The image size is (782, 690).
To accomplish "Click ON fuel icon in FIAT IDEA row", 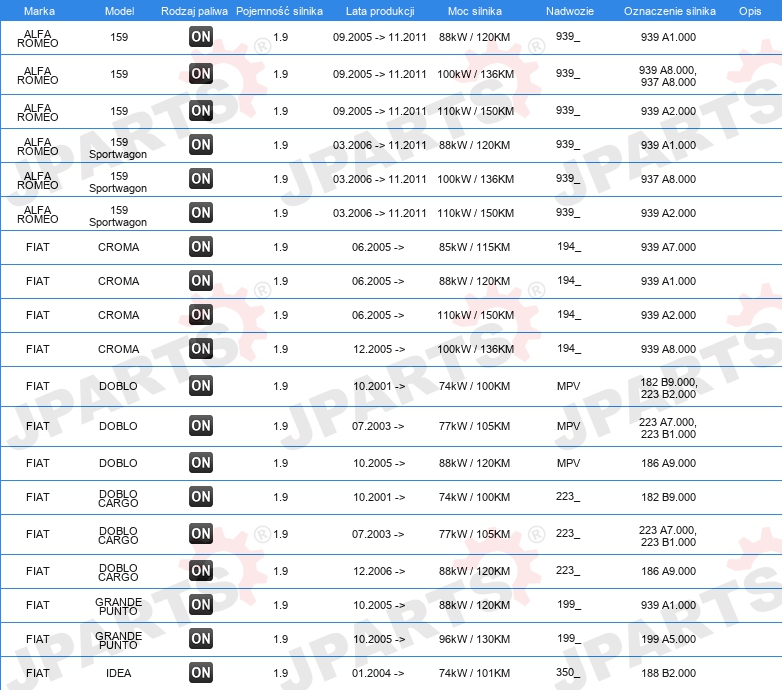I will [x=201, y=673].
